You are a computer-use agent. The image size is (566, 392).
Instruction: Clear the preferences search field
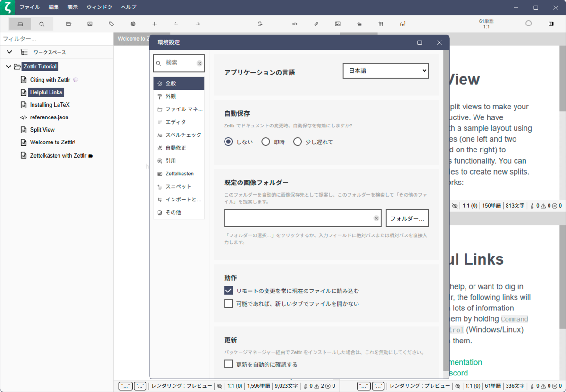(200, 63)
